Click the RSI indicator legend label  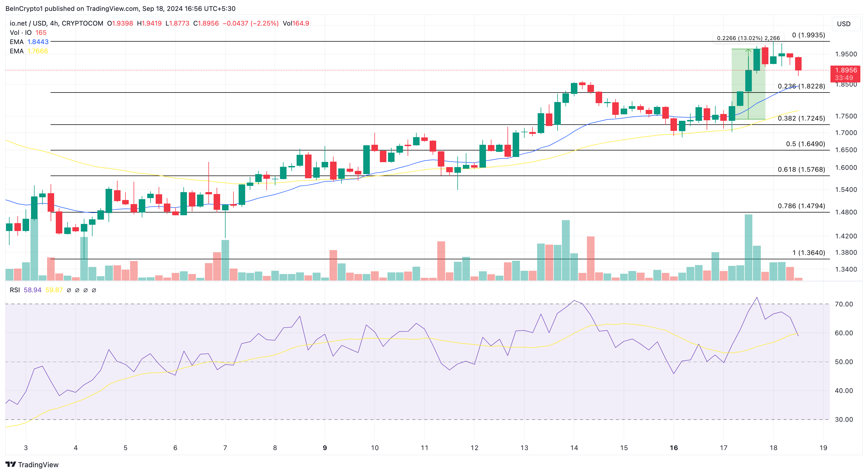click(x=15, y=290)
